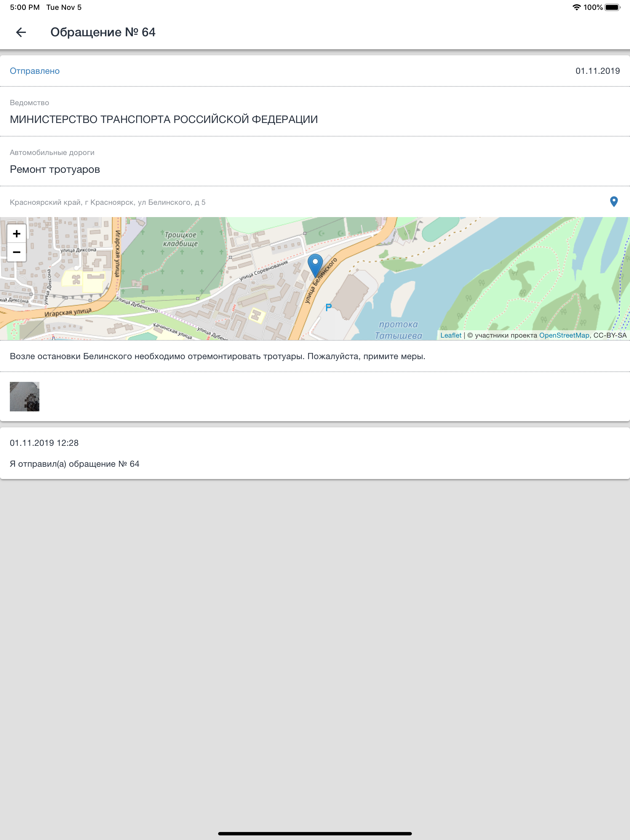Tap the parking P icon on map

click(x=328, y=307)
